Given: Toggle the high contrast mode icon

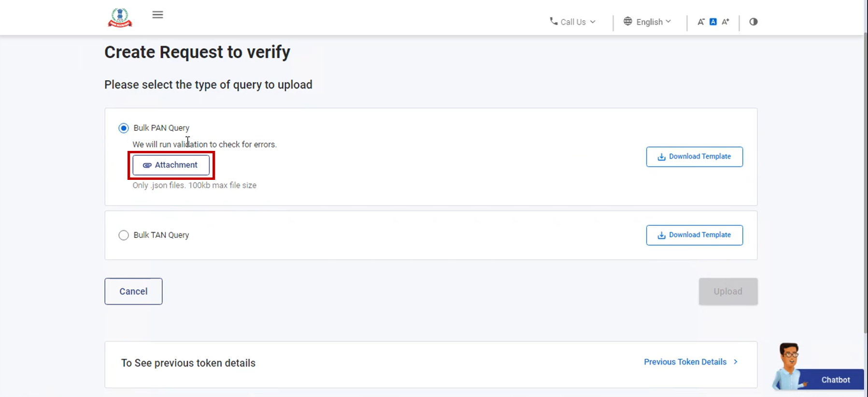Looking at the screenshot, I should (754, 22).
